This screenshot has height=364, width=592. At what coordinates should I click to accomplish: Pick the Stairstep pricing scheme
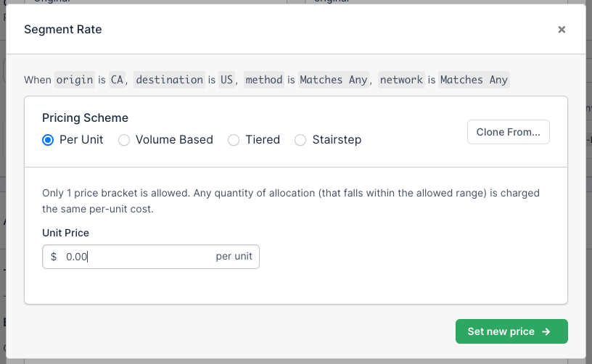[300, 140]
